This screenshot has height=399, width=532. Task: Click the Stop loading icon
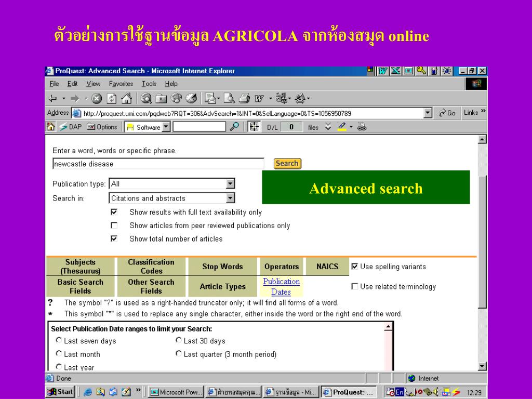pyautogui.click(x=97, y=99)
